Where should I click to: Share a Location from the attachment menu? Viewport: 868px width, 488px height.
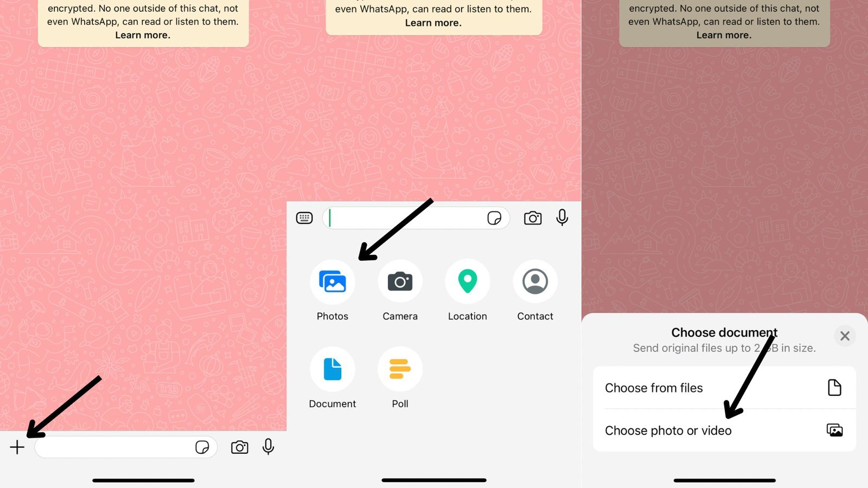coord(467,282)
